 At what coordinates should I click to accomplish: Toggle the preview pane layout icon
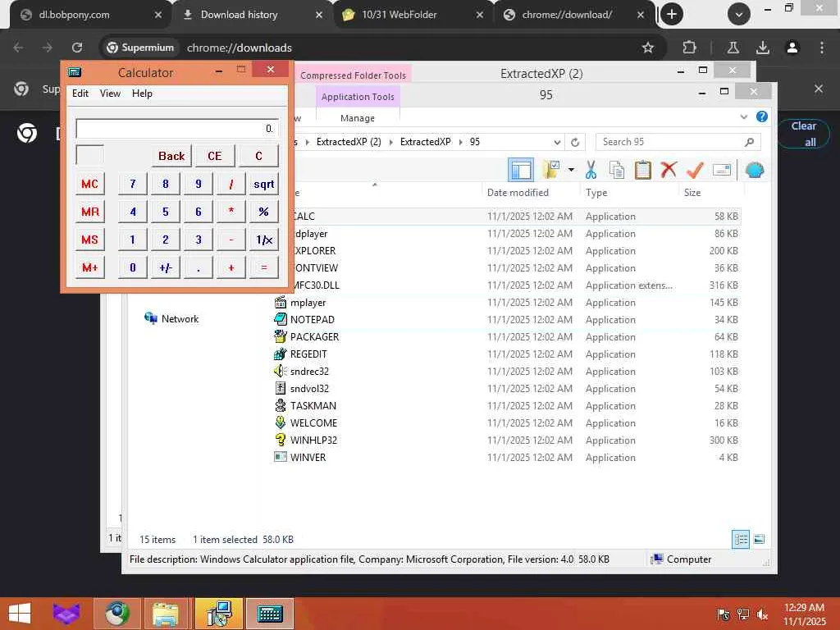pyautogui.click(x=521, y=171)
